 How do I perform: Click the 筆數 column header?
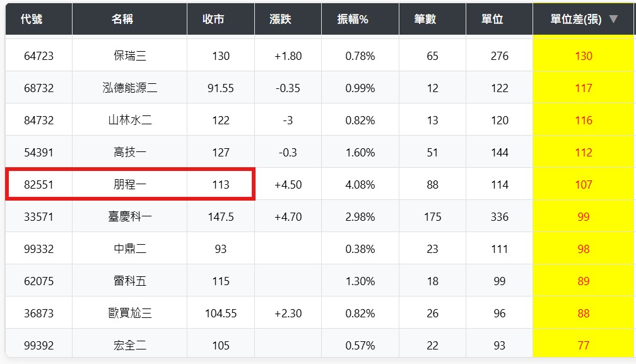click(x=425, y=19)
